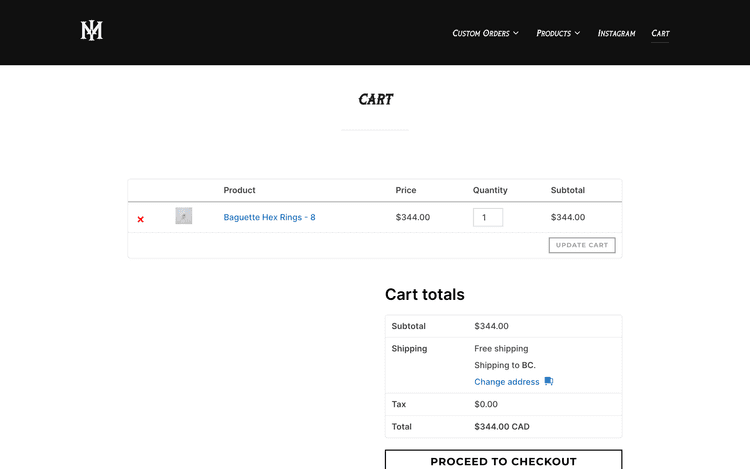
Task: Click the Change address link
Action: (507, 382)
